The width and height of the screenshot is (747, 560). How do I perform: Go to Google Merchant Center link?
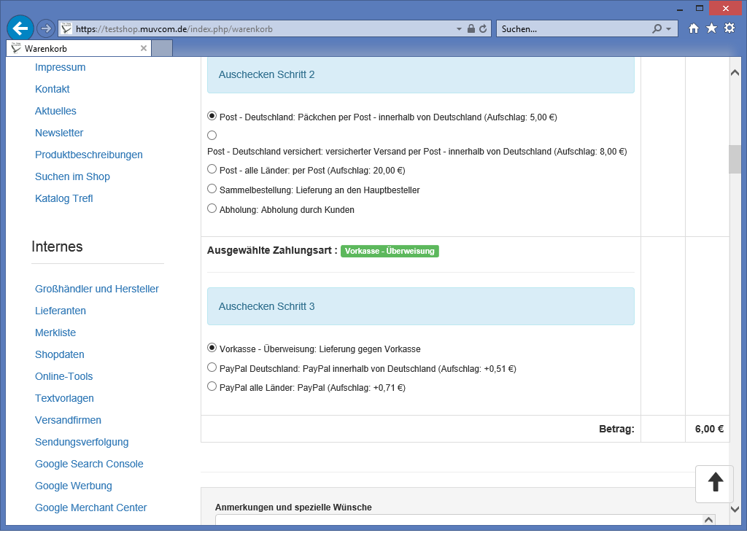91,507
